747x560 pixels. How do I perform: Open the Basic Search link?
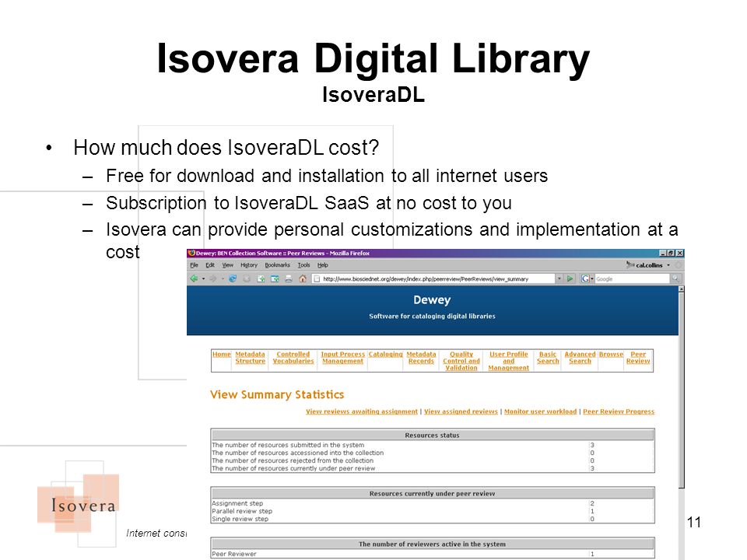point(548,358)
